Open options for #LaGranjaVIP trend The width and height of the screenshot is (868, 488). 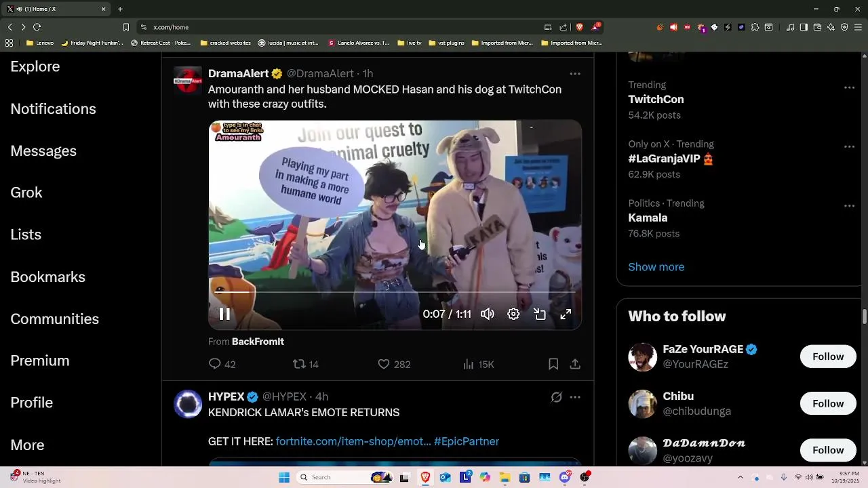pyautogui.click(x=849, y=146)
